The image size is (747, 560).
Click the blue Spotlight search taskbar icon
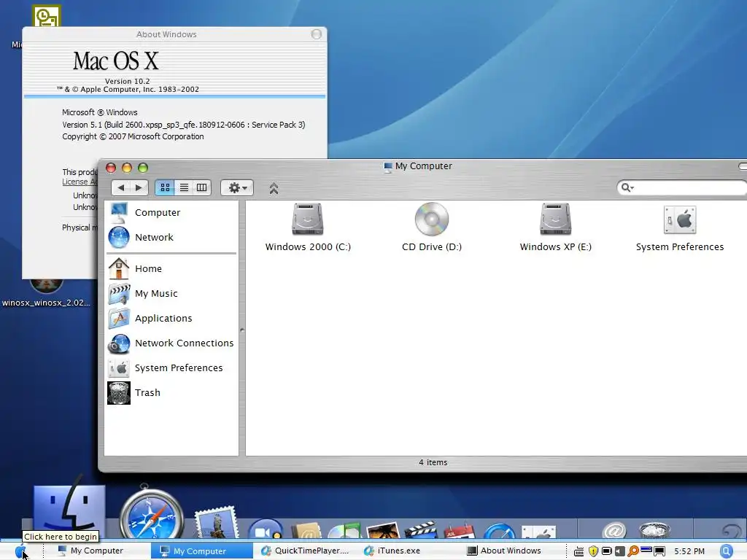coord(726,551)
